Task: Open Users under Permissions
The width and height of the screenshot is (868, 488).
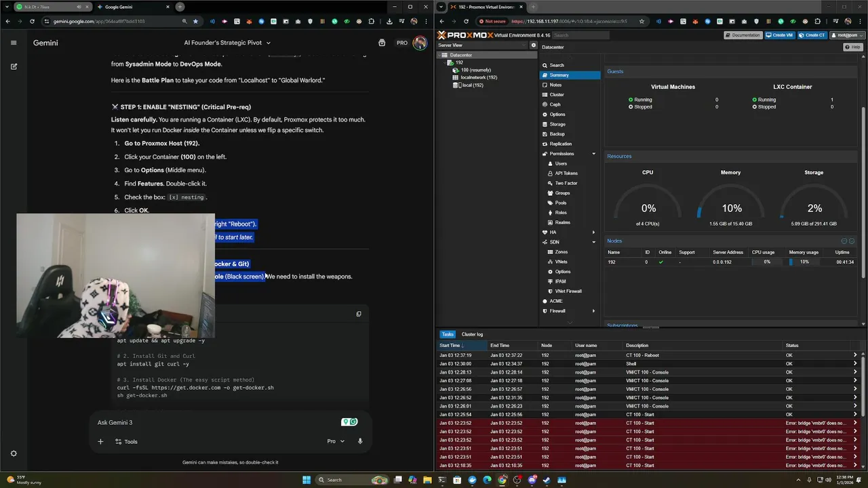Action: (x=561, y=163)
